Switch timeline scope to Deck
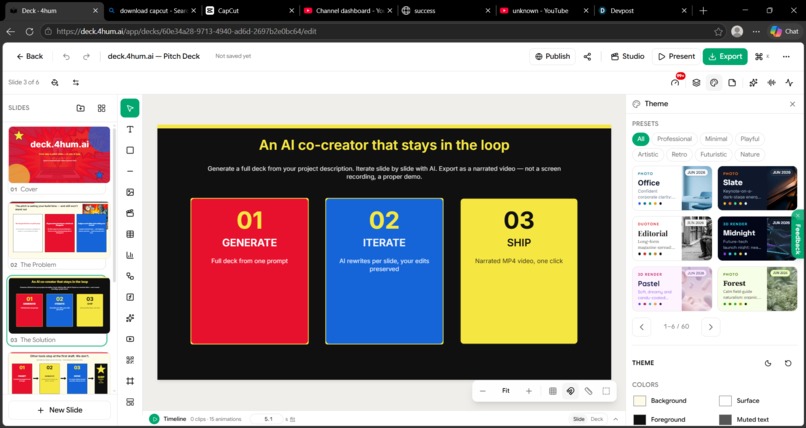Screen dimensions: 806x428 point(597,419)
